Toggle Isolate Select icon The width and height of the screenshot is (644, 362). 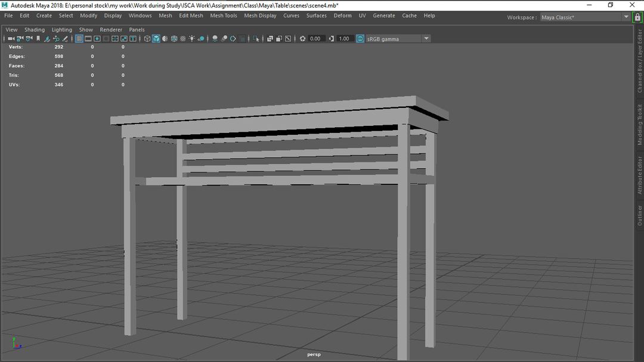(x=256, y=39)
